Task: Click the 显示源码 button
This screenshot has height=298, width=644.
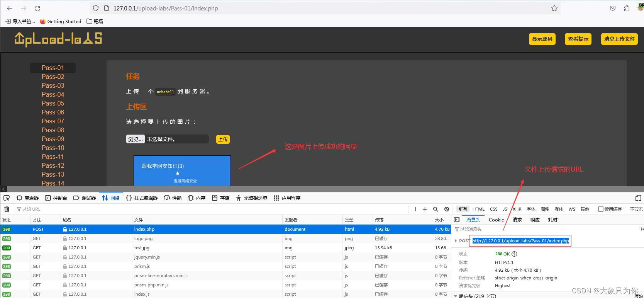Action: (x=542, y=39)
